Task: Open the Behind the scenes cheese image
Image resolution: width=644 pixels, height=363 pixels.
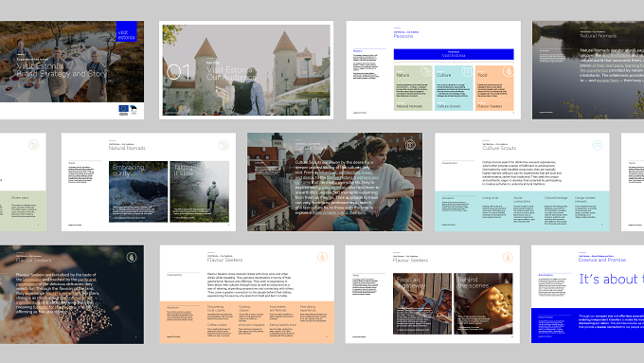Action: coord(483,303)
